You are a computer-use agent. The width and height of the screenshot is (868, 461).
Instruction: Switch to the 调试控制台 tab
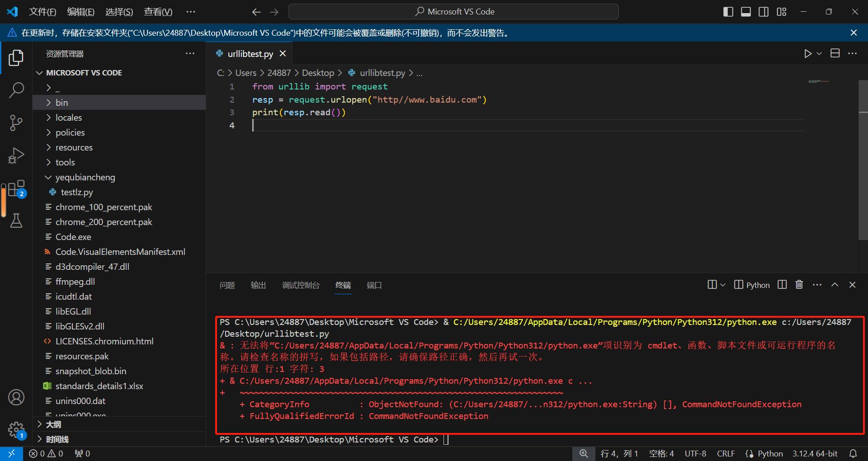click(301, 285)
